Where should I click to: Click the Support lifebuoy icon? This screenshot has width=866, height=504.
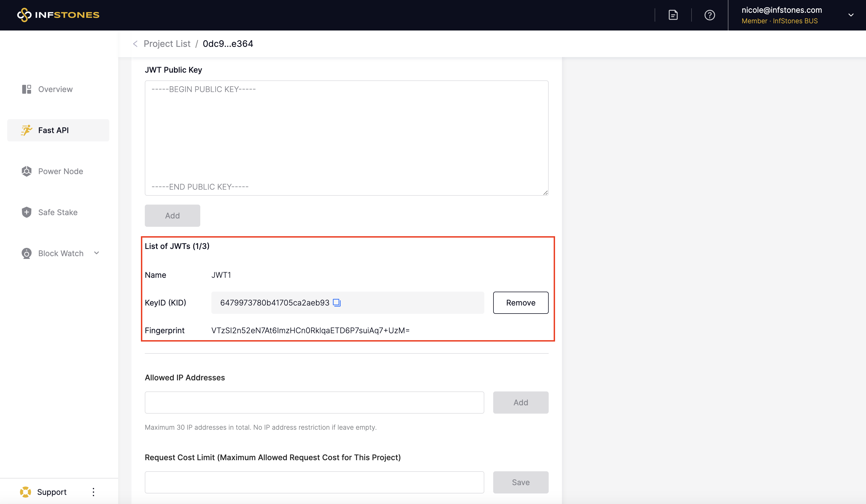(26, 492)
